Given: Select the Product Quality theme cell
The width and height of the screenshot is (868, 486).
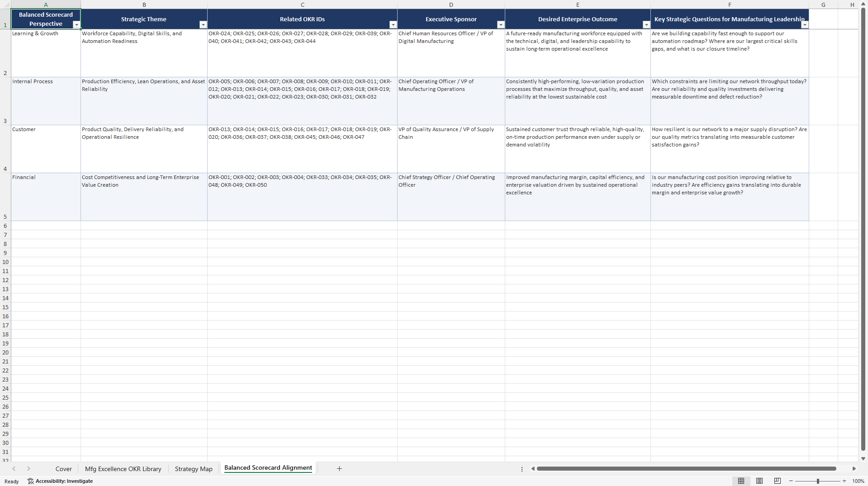Looking at the screenshot, I should point(144,149).
